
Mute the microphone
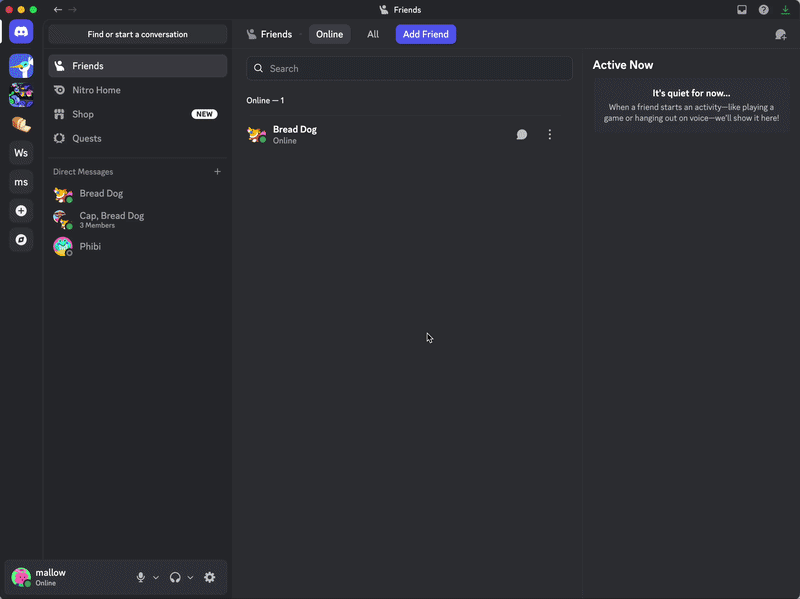coord(141,577)
